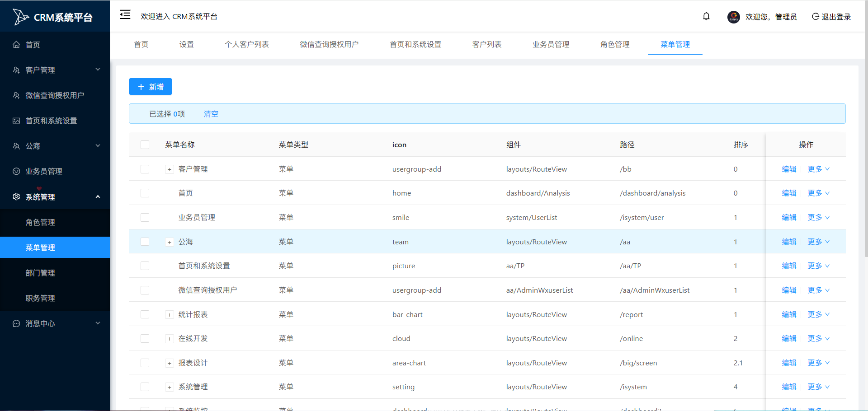Click page vertical scrollbar
The height and width of the screenshot is (411, 868).
(866, 129)
